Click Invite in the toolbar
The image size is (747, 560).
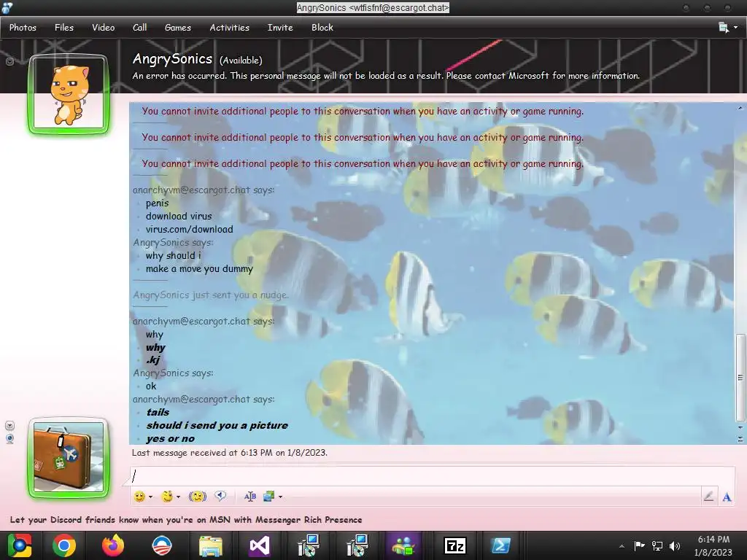point(280,28)
